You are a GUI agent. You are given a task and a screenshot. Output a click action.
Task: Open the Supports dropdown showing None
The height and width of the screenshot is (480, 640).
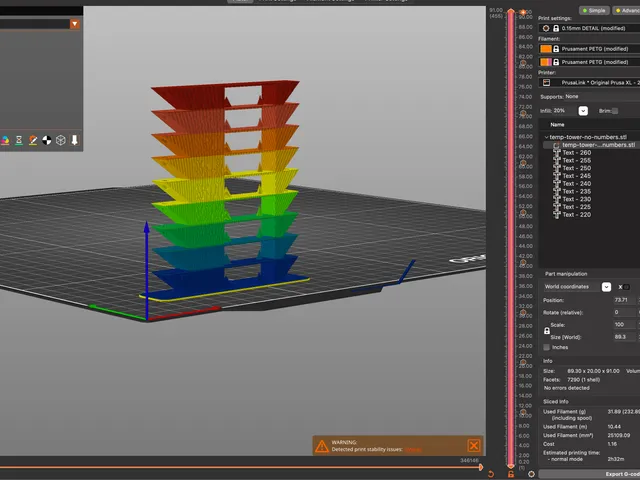pos(602,97)
